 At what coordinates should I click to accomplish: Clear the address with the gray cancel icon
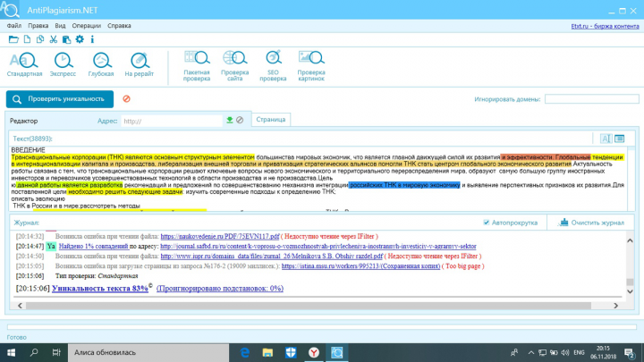click(x=240, y=120)
